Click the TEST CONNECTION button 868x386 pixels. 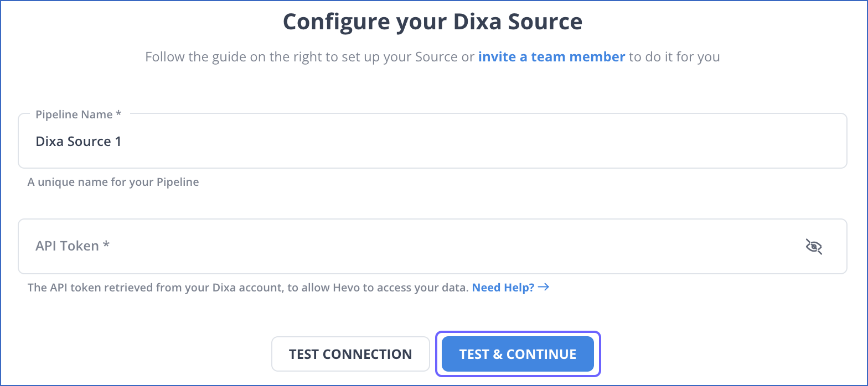click(x=350, y=354)
